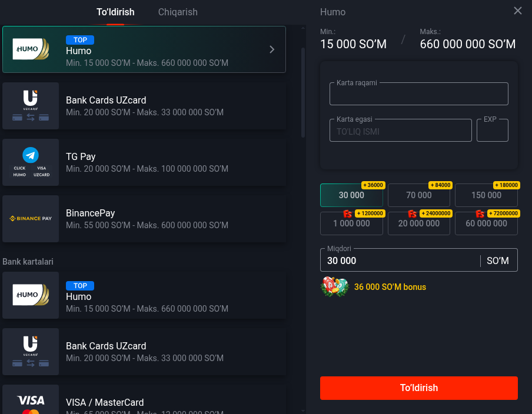Image resolution: width=532 pixels, height=414 pixels.
Task: Click the +180000 bonus badge
Action: [x=507, y=185]
